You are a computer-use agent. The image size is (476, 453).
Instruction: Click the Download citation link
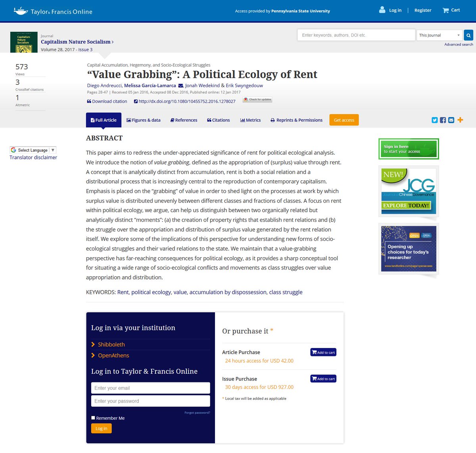(x=107, y=101)
